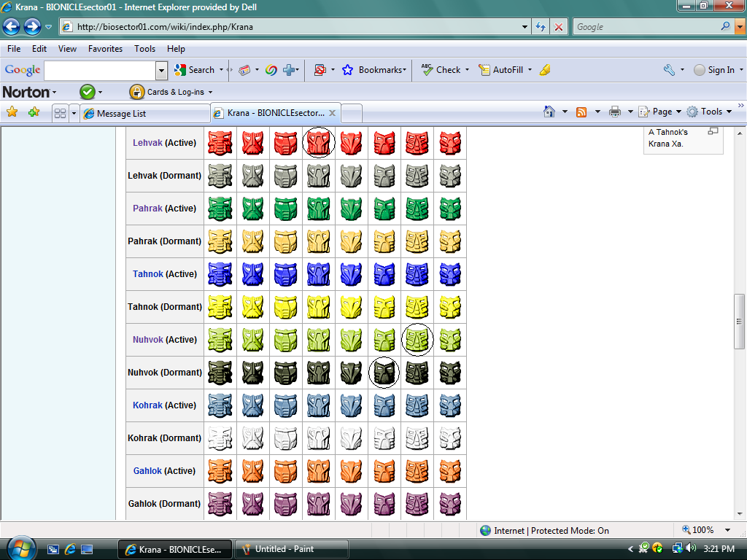
Task: Open Google toolbar search box dropdown
Action: [x=161, y=71]
